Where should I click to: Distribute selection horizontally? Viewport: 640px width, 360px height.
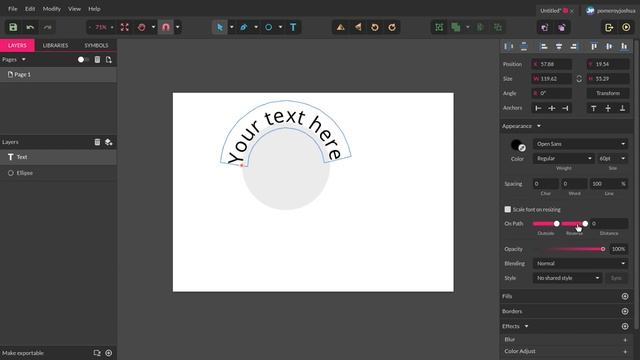pos(509,47)
